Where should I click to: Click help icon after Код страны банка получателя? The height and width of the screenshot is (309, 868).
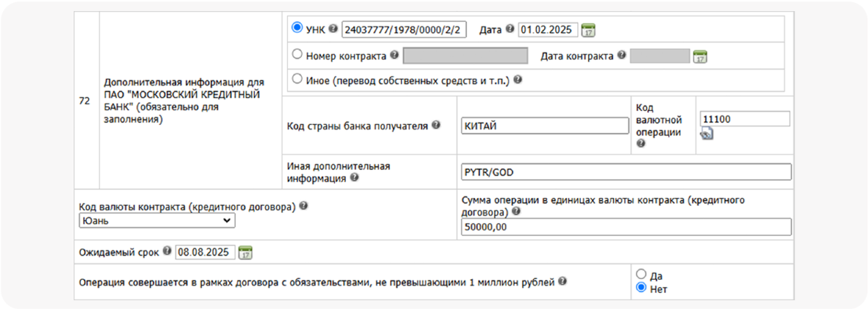tap(436, 125)
